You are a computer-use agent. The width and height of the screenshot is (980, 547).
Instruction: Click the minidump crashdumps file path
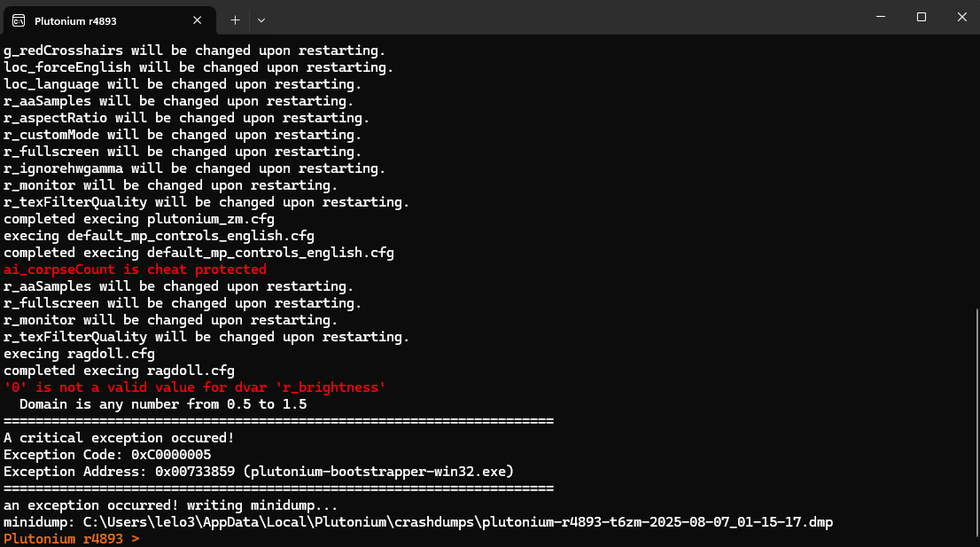[x=457, y=522]
